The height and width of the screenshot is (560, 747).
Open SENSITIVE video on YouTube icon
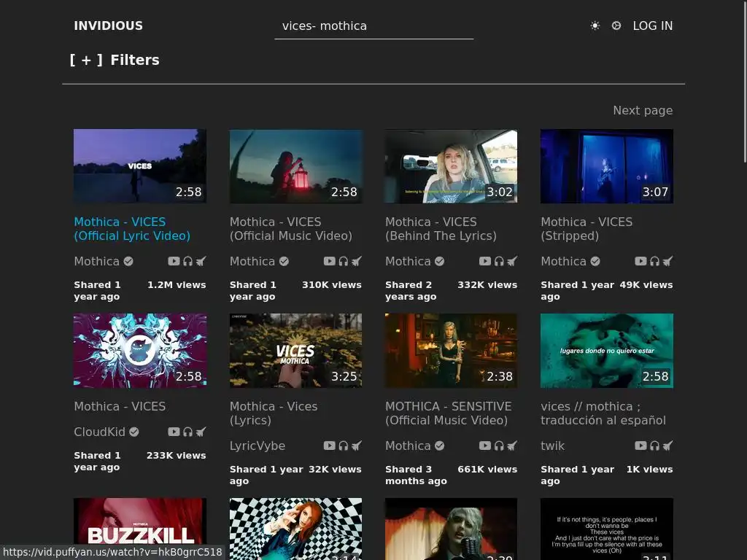(485, 446)
